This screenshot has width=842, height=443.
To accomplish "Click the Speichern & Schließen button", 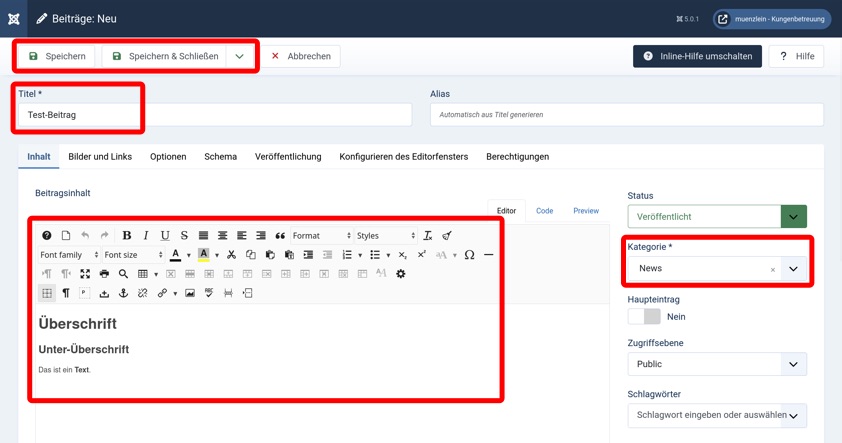I will coord(165,57).
